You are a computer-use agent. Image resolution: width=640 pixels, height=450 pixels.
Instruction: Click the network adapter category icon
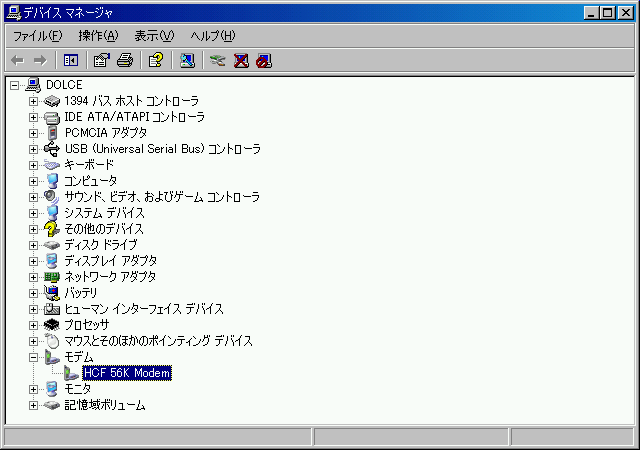tap(52, 277)
